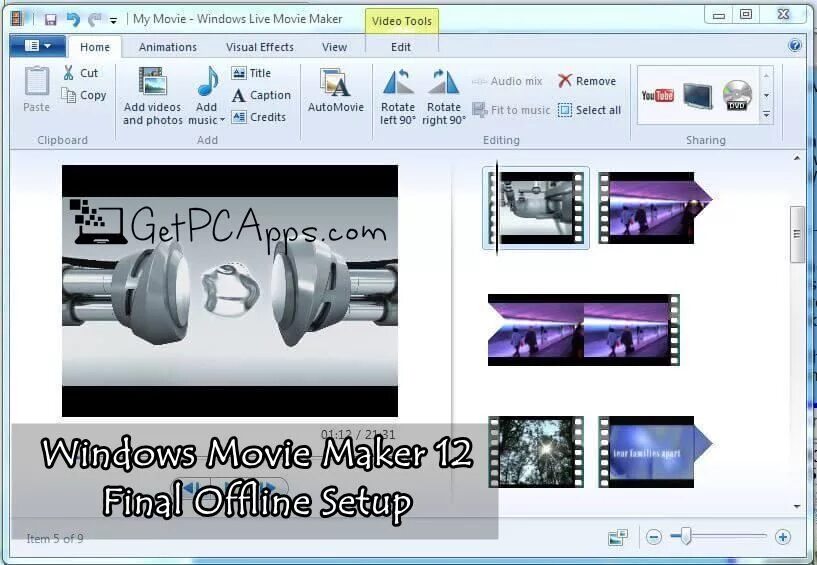Screen dimensions: 817x565
Task: Click the storyboard vertical scrollbar thumb
Action: pos(797,234)
